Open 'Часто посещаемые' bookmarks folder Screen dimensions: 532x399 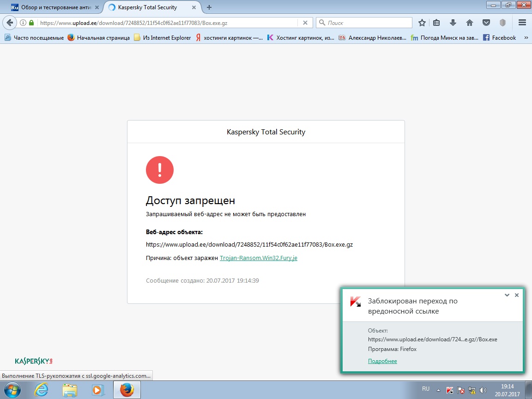(34, 38)
